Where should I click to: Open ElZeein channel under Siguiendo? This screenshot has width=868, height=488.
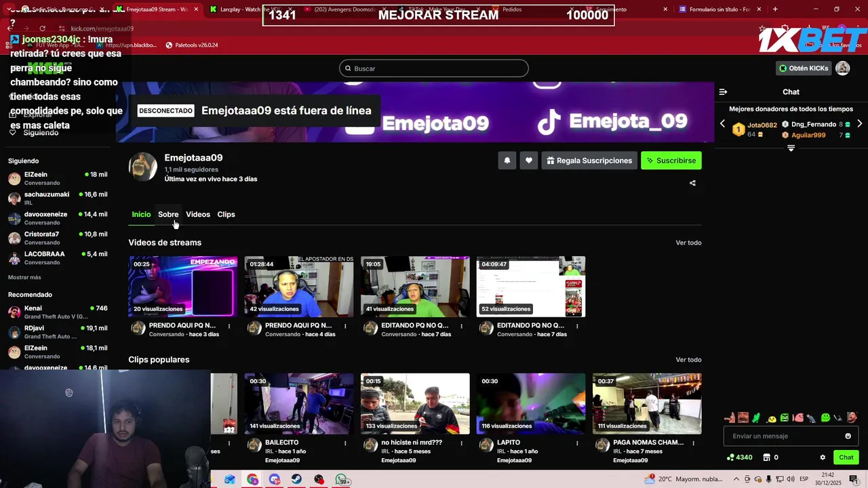[x=58, y=178]
